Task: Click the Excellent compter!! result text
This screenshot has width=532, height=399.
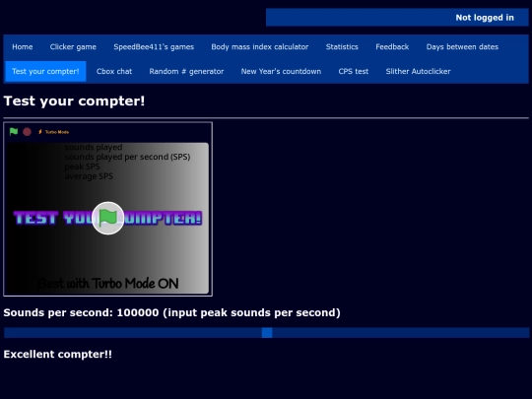Action: 58,355
